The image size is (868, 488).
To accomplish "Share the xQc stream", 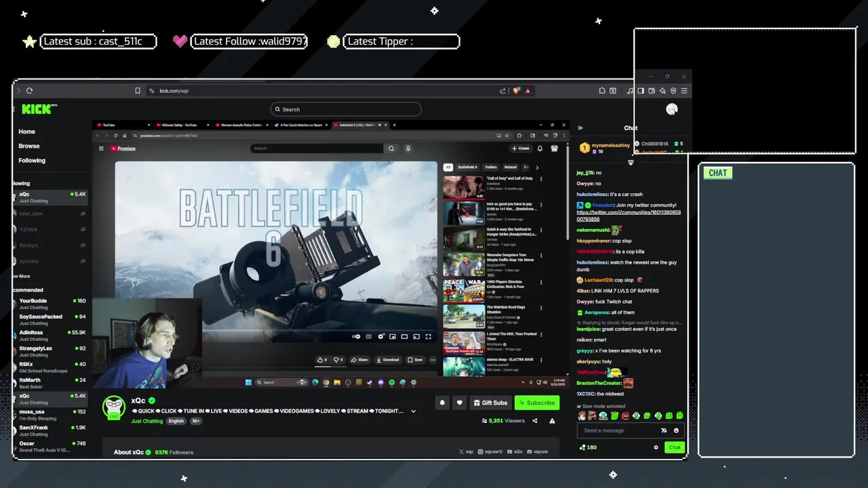I will pyautogui.click(x=534, y=421).
